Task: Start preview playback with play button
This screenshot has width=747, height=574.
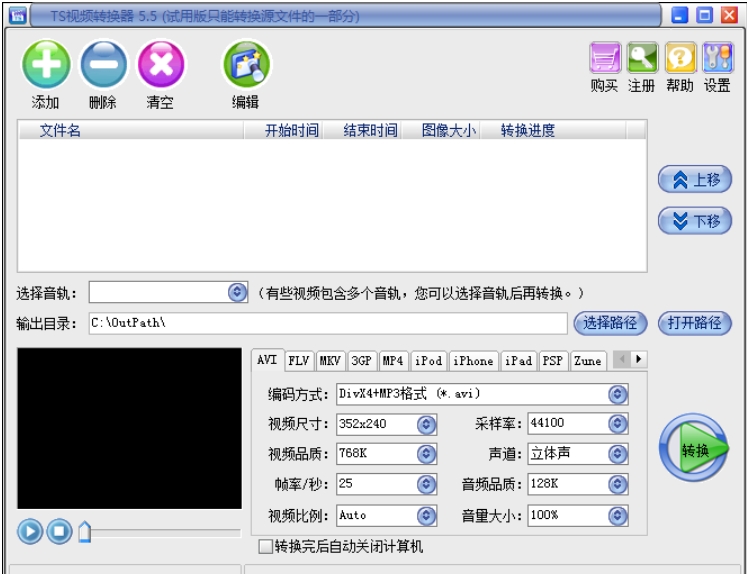Action: (30, 531)
